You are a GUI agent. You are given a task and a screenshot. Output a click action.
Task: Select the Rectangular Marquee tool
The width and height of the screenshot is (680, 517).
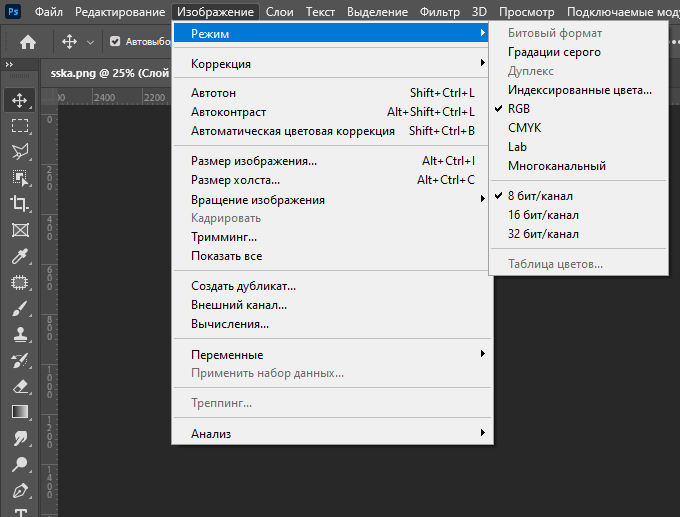pyautogui.click(x=19, y=126)
